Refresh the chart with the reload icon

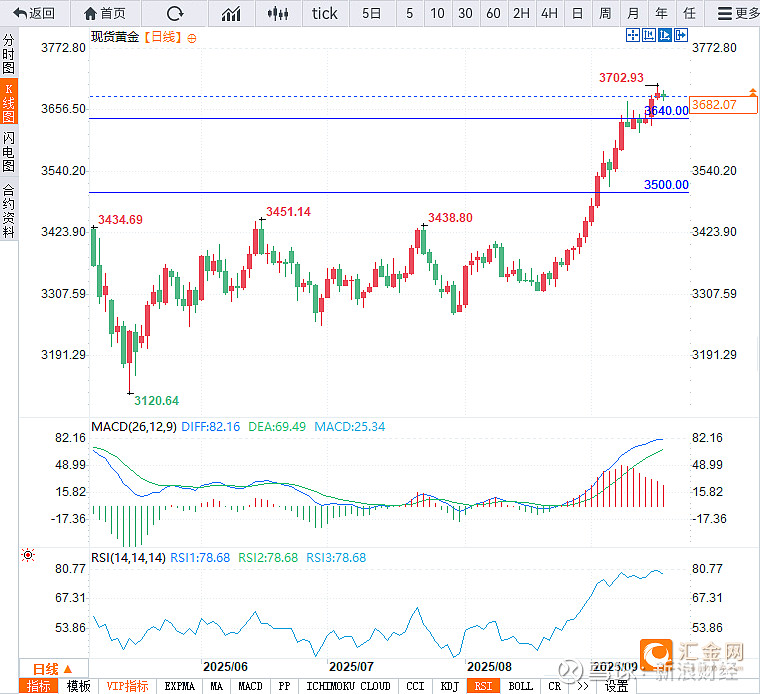pos(175,13)
